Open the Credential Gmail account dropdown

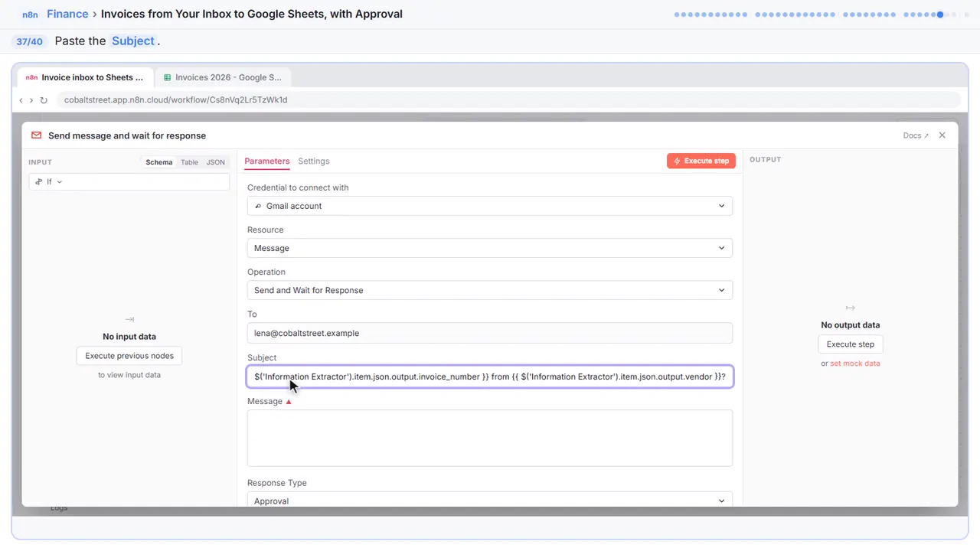(490, 206)
